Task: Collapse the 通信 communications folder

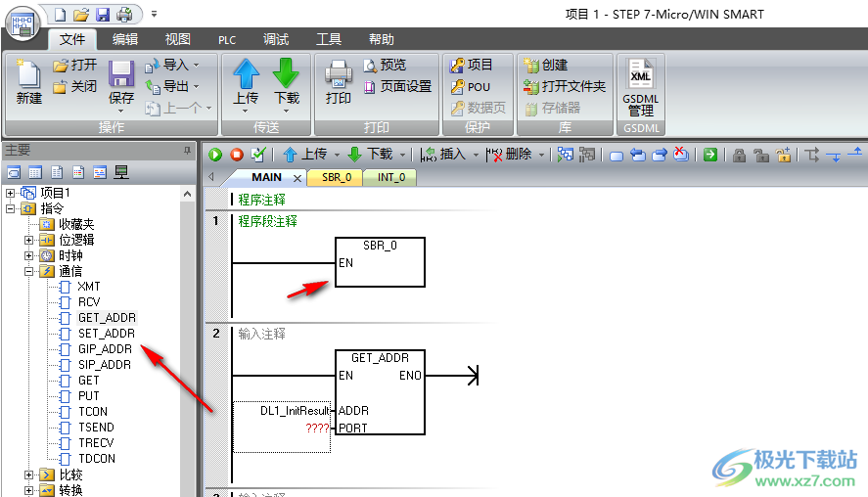Action: pyautogui.click(x=28, y=271)
